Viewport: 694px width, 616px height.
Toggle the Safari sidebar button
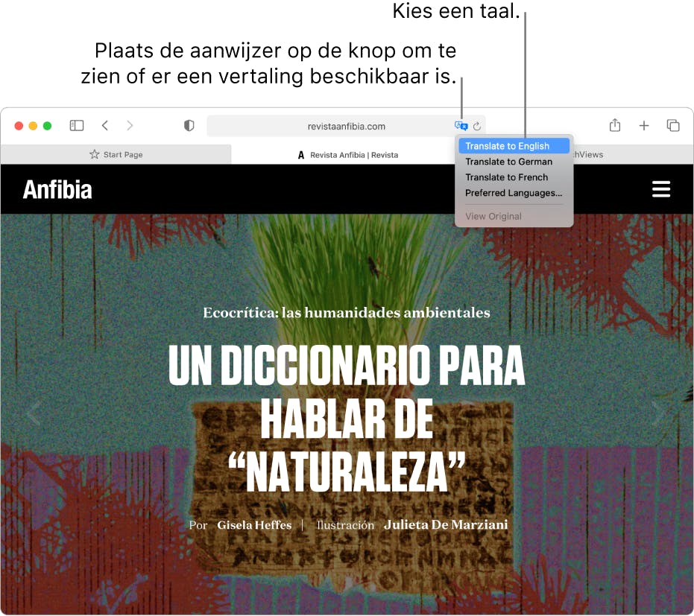pos(77,126)
